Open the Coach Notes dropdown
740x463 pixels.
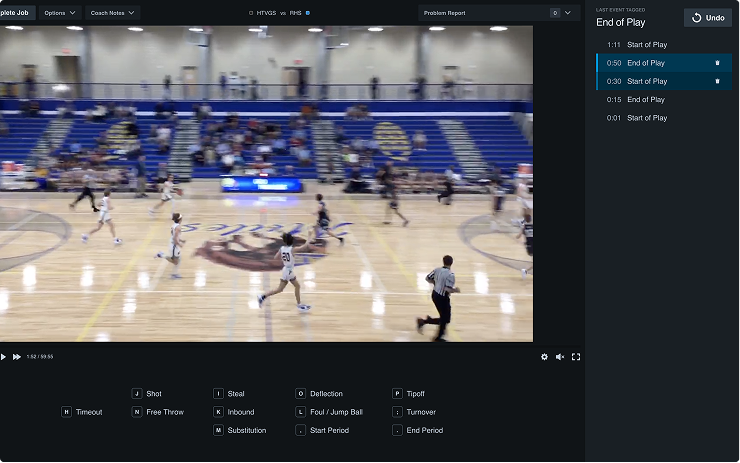coord(112,13)
